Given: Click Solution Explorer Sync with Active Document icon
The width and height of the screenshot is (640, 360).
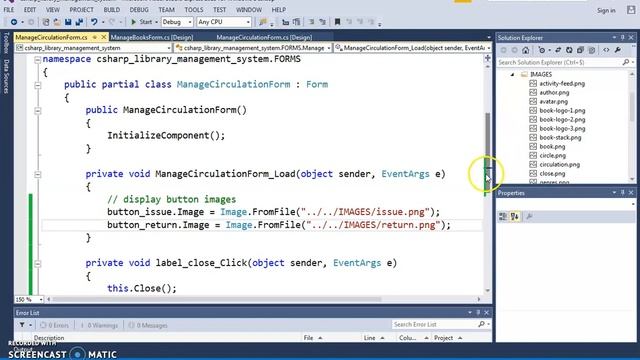Looking at the screenshot, I should (x=558, y=50).
